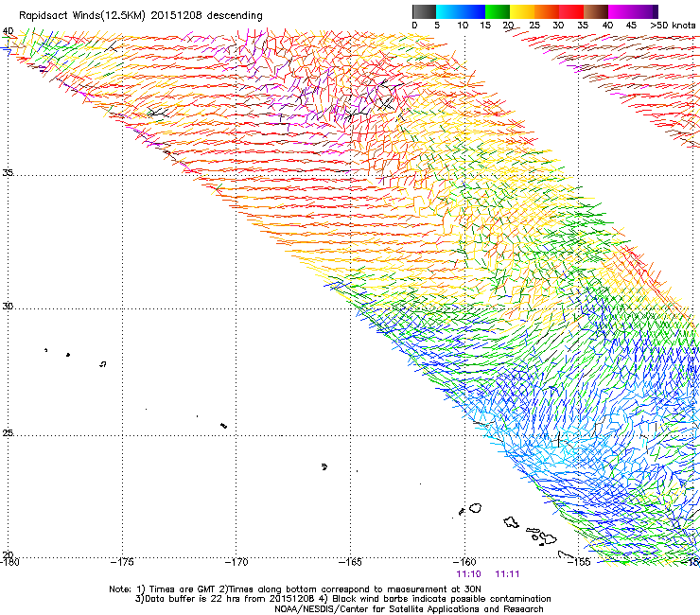The image size is (700, 615).
Task: Click the purple time stamp '11:10'
Action: pos(468,574)
